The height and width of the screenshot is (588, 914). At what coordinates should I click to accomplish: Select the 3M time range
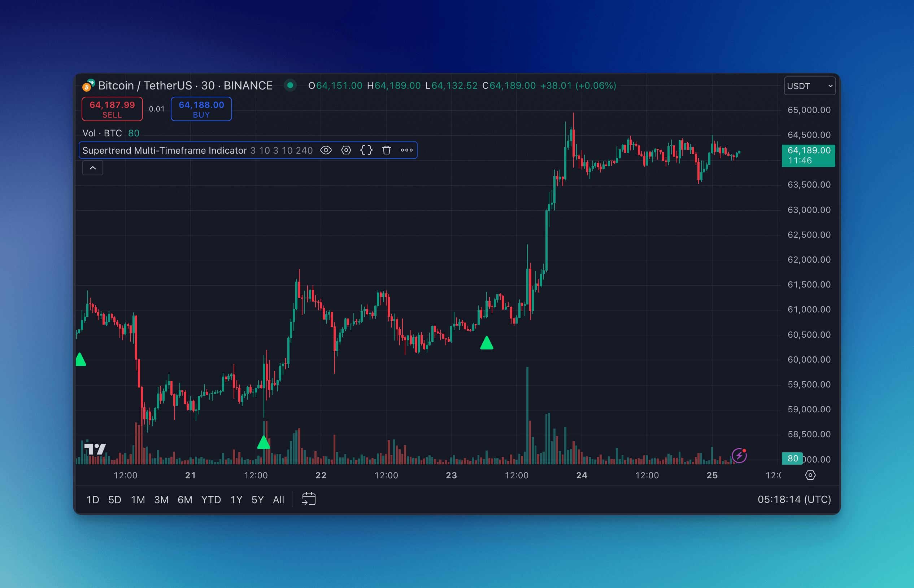point(161,499)
